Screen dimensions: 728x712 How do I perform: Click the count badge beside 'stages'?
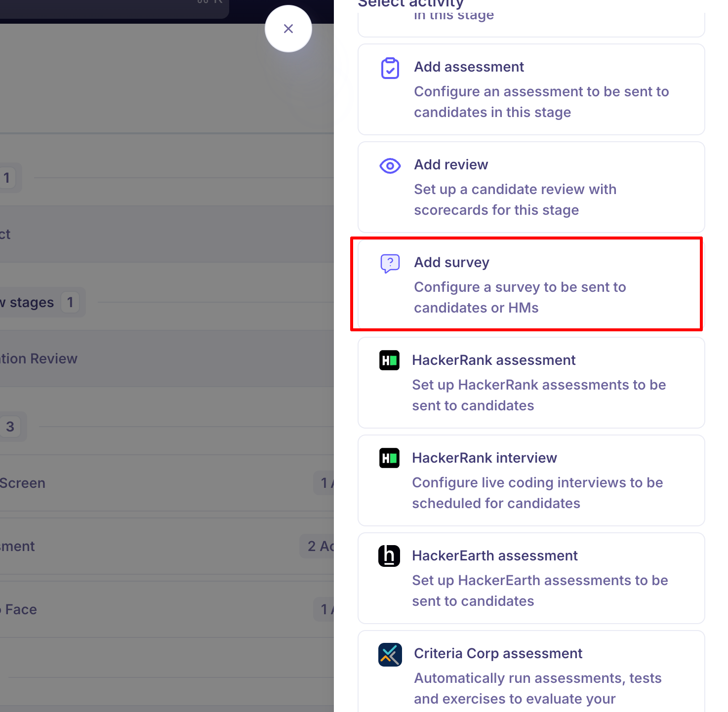(70, 302)
